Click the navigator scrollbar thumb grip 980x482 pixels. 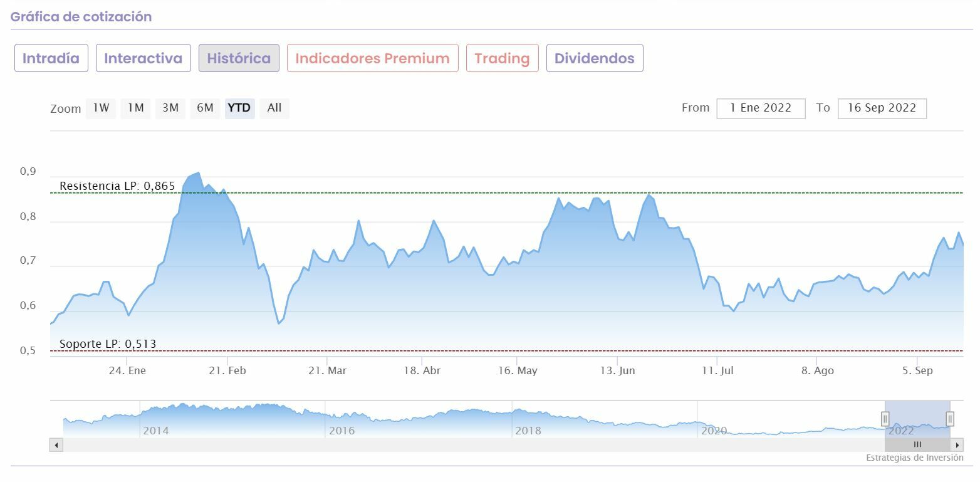coord(917,445)
